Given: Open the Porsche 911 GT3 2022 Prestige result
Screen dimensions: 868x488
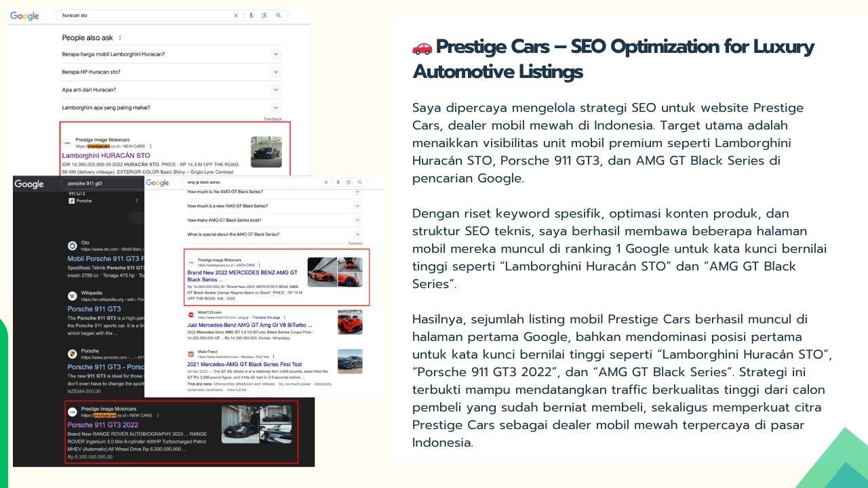Looking at the screenshot, I should [102, 426].
